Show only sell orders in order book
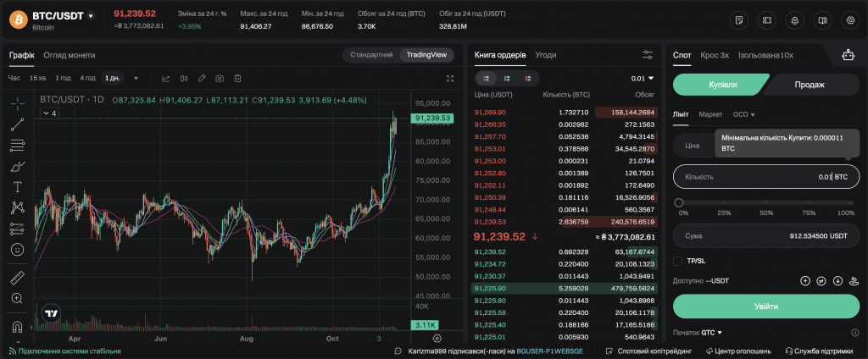 pyautogui.click(x=528, y=79)
